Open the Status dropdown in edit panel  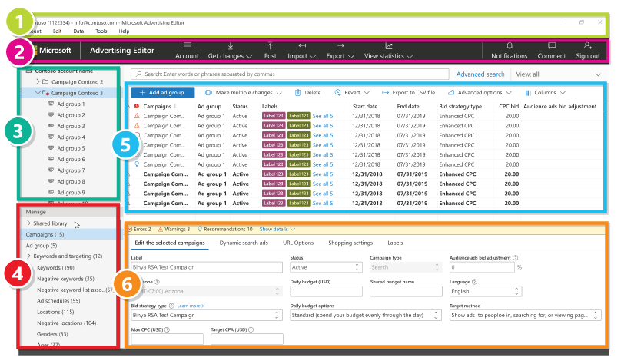point(326,267)
